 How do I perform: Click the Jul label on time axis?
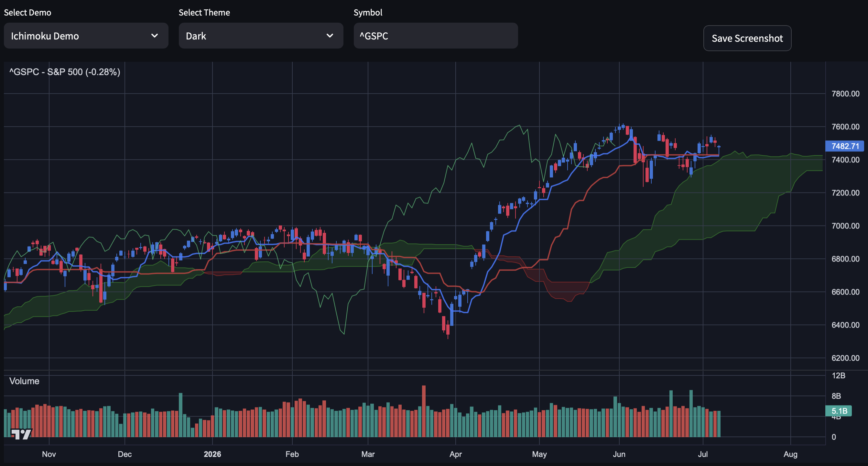[702, 454]
